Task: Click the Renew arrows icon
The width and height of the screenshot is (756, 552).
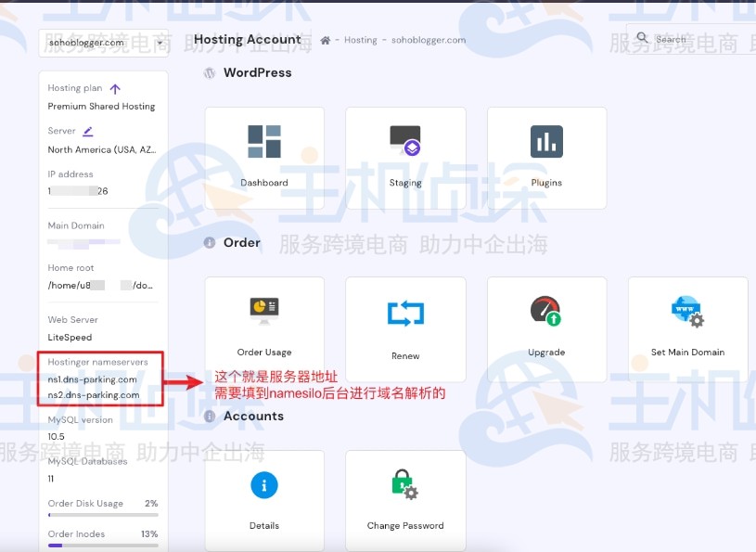Action: (405, 313)
